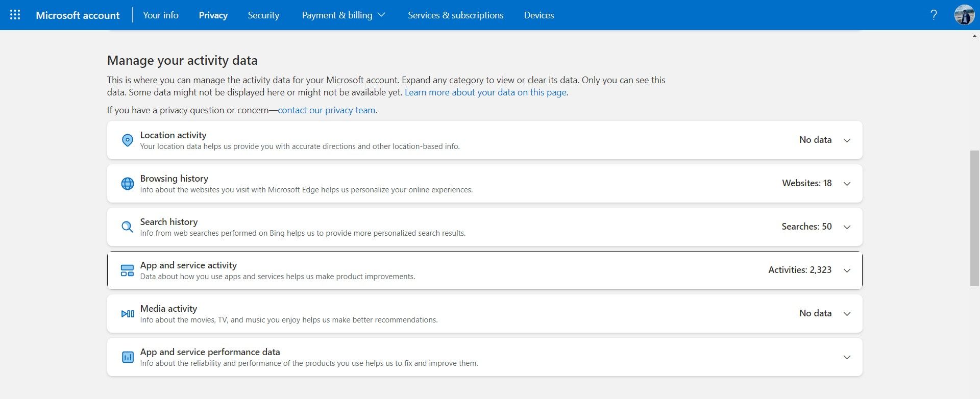Click No data in Location activity row
This screenshot has width=980, height=399.
pyautogui.click(x=815, y=139)
